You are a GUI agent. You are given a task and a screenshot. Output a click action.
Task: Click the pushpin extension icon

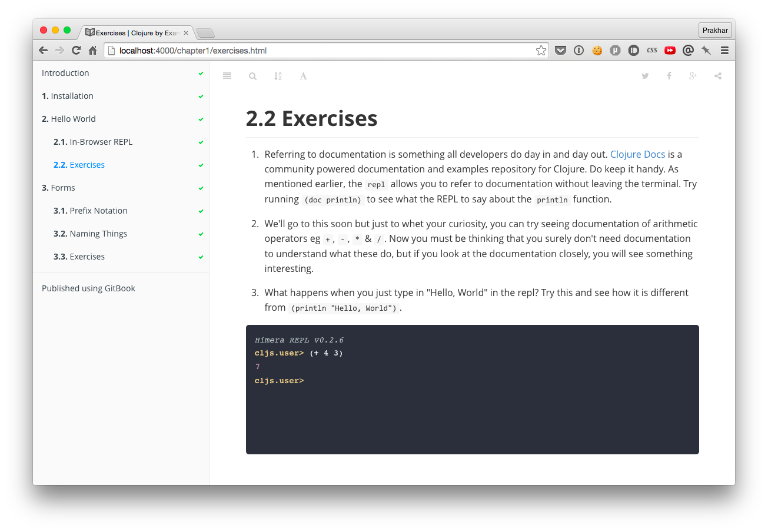coord(706,51)
